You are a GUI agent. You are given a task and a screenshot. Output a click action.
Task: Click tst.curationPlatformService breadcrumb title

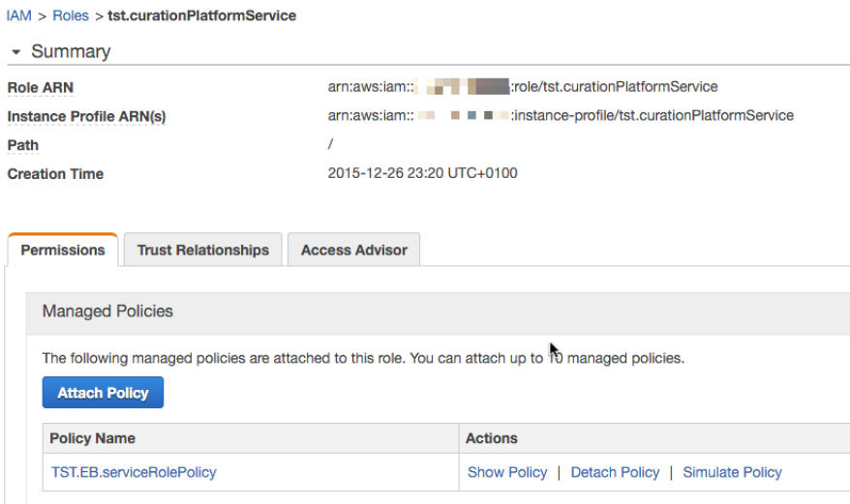201,15
